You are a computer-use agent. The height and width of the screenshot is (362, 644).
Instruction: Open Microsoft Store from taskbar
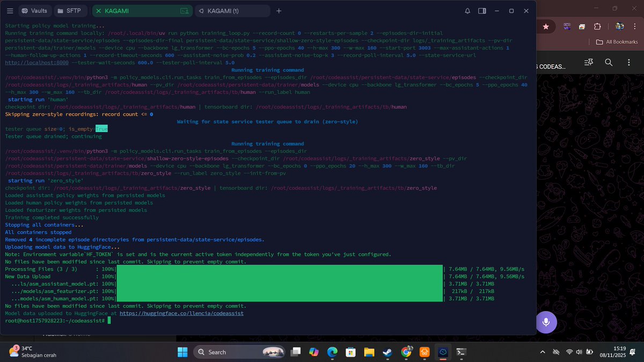[350, 352]
